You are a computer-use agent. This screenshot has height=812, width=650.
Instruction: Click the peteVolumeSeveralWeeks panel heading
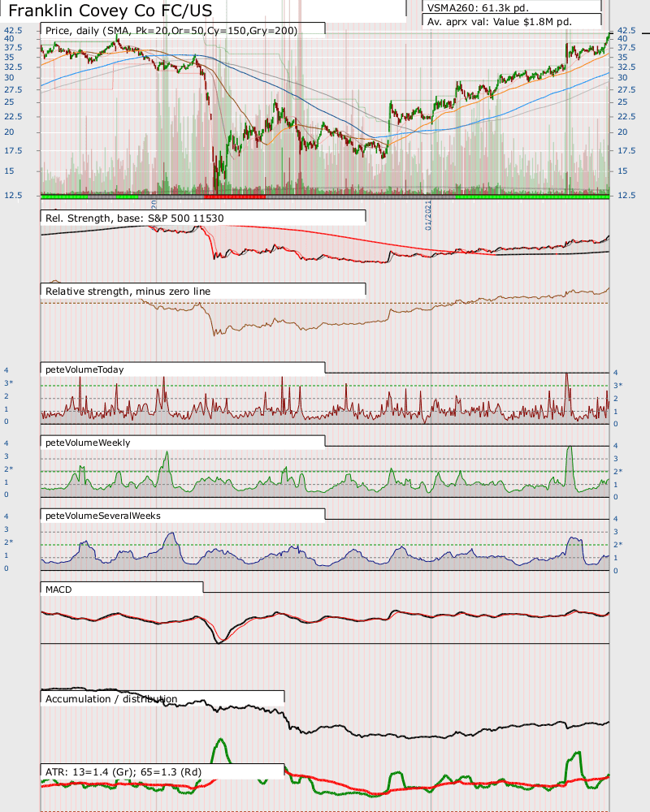click(x=102, y=516)
